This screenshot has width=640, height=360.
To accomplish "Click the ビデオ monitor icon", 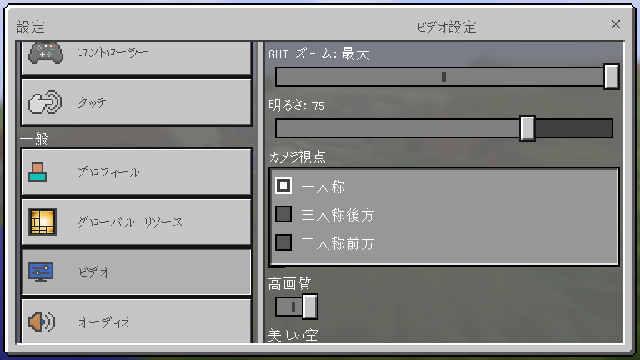I will point(41,272).
